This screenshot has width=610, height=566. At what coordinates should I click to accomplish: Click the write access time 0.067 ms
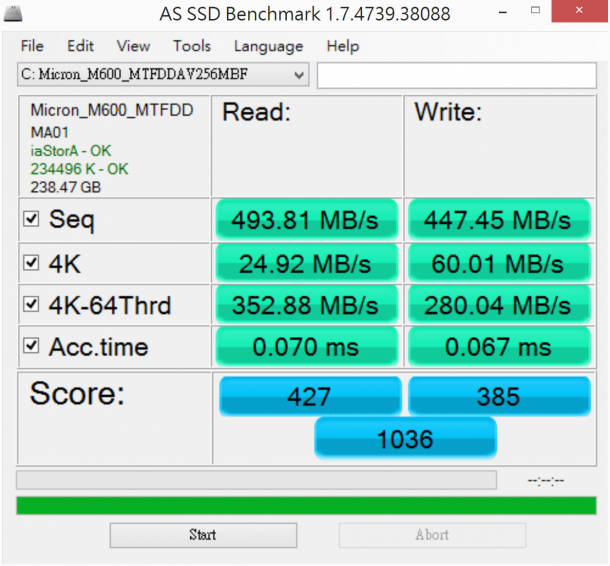click(500, 346)
